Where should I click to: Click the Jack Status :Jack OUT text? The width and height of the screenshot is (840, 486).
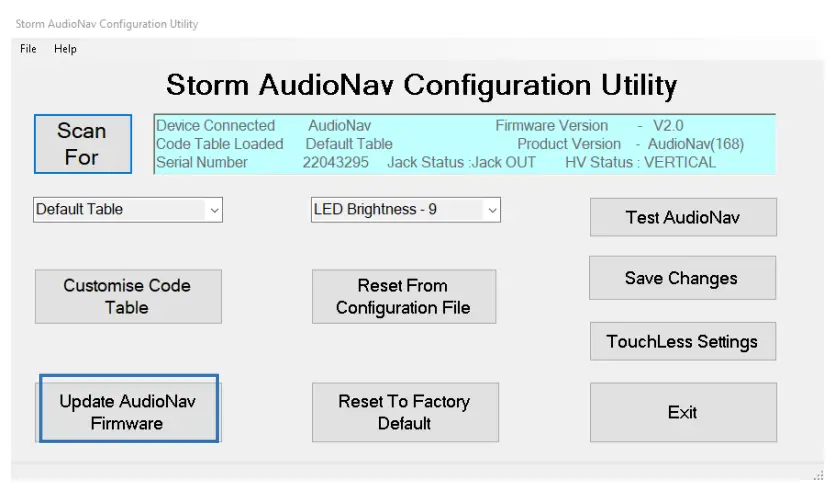[461, 162]
